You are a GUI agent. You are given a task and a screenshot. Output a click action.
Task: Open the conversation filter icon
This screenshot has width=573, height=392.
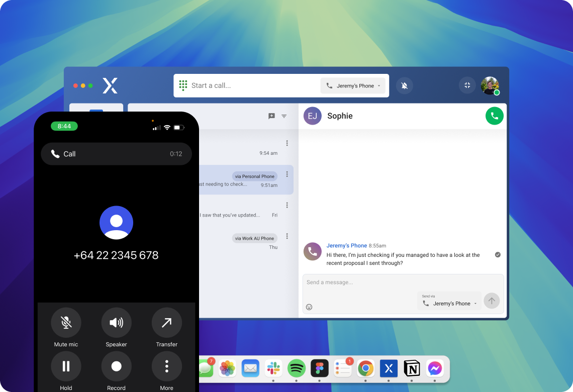[x=284, y=116]
